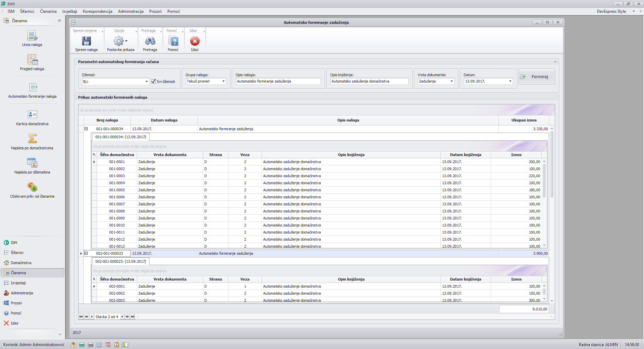Open the Prozori menu
The height and width of the screenshot is (349, 644).
pyautogui.click(x=155, y=11)
